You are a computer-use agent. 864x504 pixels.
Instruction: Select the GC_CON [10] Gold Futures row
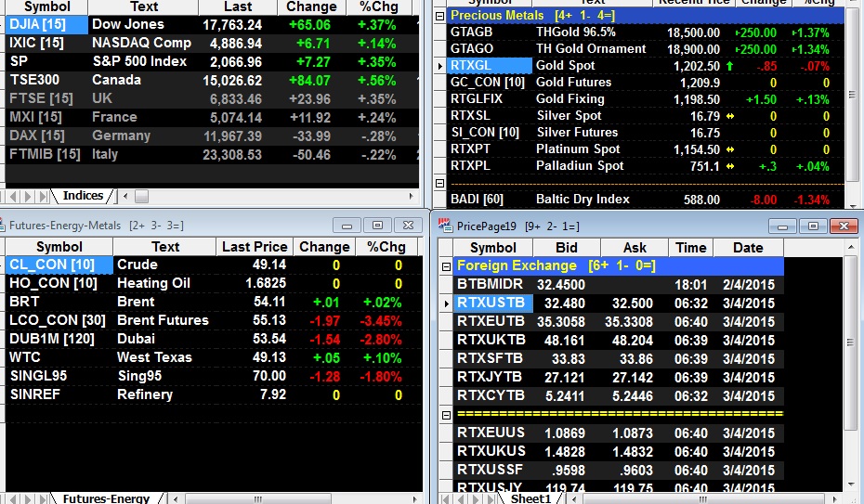click(646, 83)
